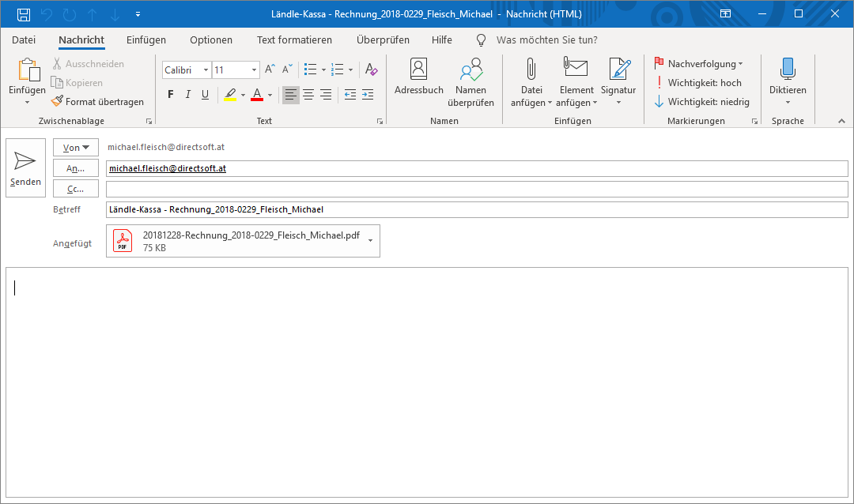Switch to the Nachricht tab
This screenshot has width=854, height=504.
coord(81,39)
